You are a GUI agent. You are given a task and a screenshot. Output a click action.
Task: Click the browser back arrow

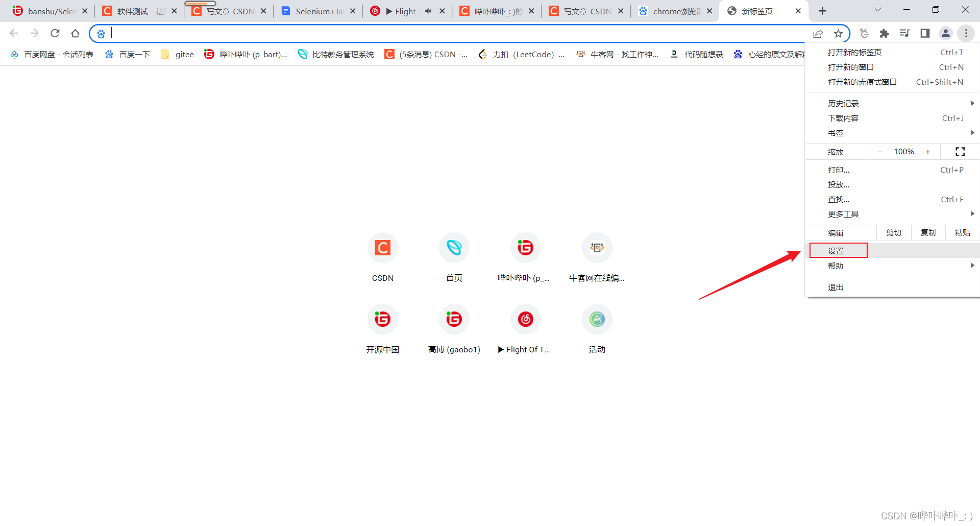coord(14,33)
